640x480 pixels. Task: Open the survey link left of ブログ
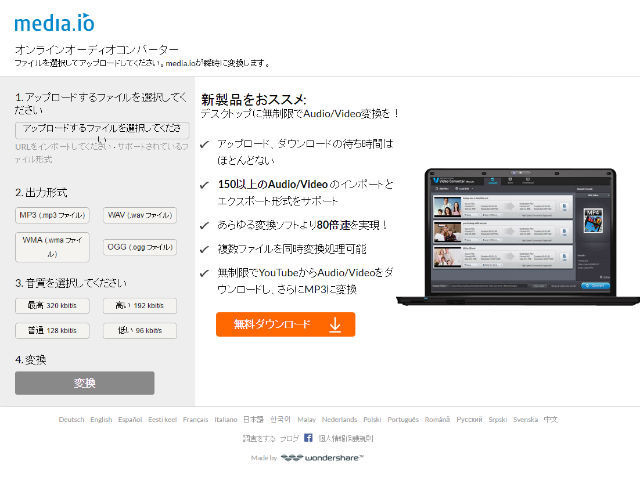(259, 438)
